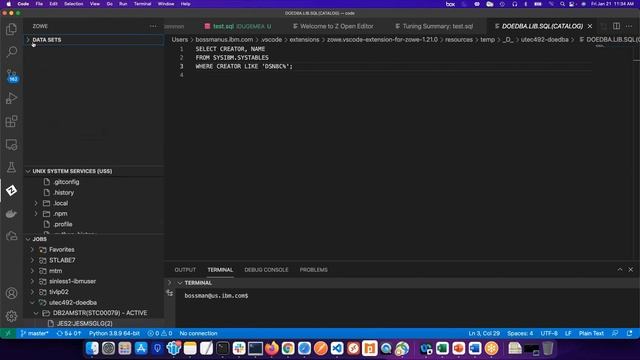This screenshot has width=640, height=360.
Task: Open Visual Studio Code from the Dock
Action: [337, 348]
